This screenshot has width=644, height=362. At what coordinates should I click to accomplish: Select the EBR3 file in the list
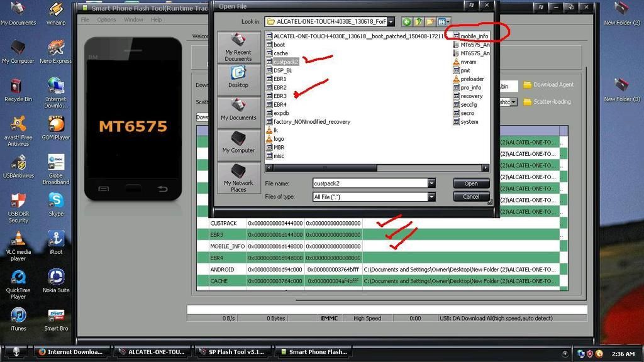pyautogui.click(x=280, y=96)
